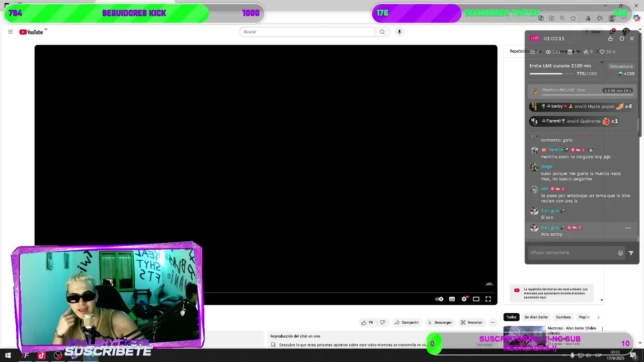Click diego's username in chat
644x362 pixels.
(546, 166)
